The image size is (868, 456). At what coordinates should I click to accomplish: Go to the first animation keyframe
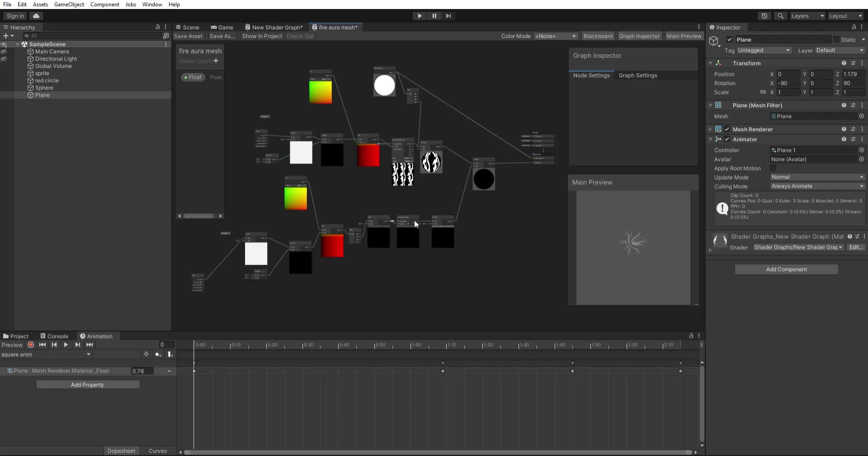tap(42, 345)
